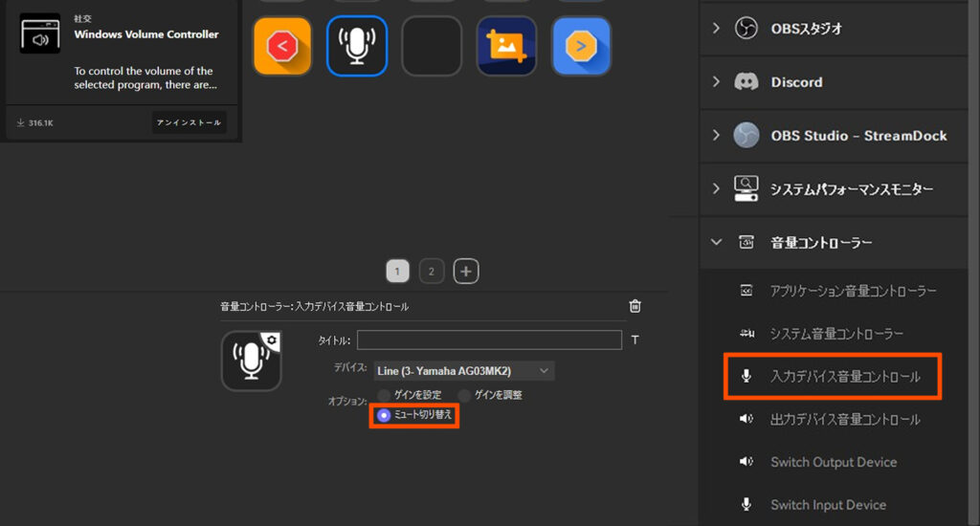Select the microphone key in the grid
Image resolution: width=980 pixels, height=526 pixels.
[357, 46]
